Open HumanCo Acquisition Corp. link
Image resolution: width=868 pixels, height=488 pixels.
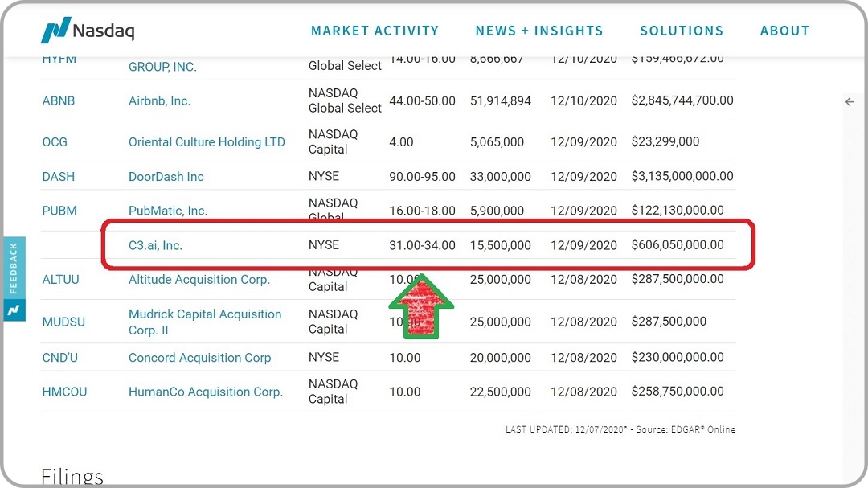tap(206, 392)
